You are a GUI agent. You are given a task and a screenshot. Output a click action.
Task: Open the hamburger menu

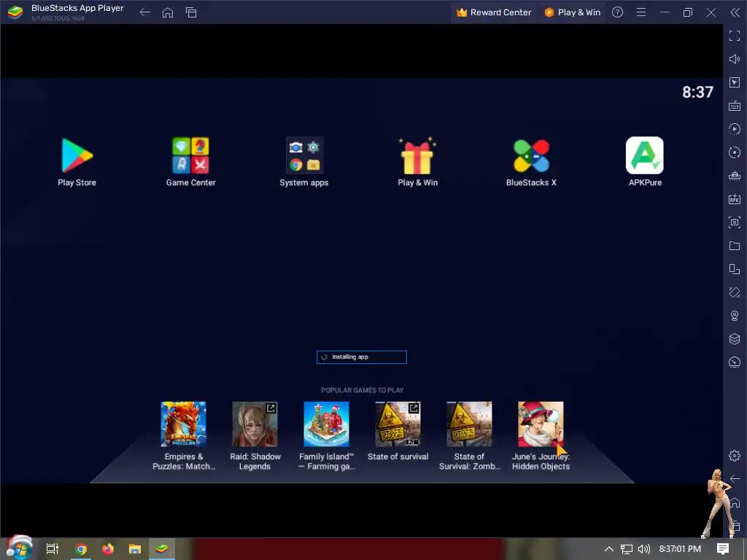click(x=641, y=12)
